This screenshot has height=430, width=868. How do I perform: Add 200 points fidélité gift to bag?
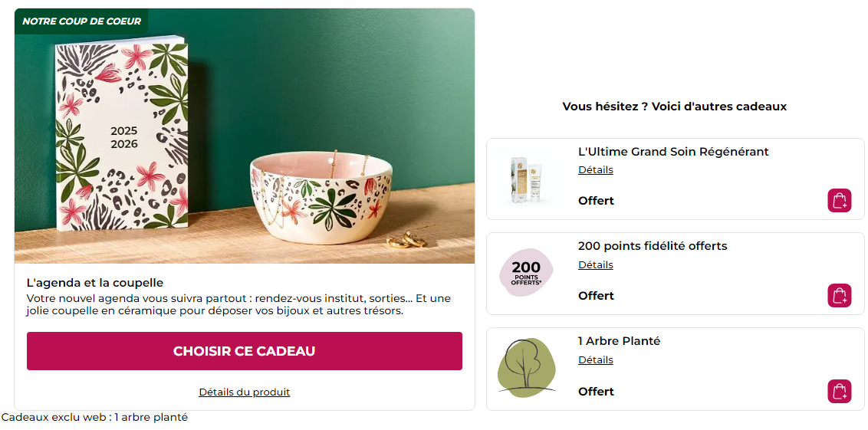tap(840, 296)
